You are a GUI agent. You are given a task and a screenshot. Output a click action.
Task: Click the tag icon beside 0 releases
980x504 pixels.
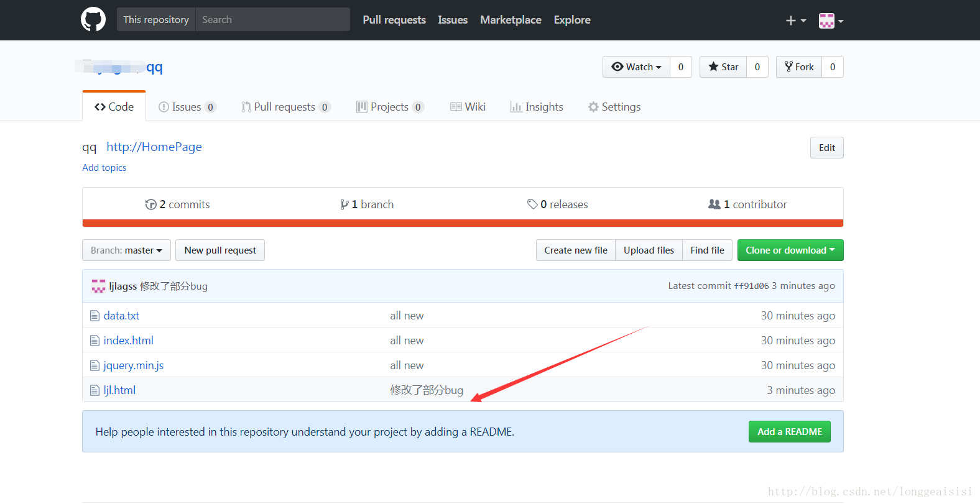click(x=532, y=204)
